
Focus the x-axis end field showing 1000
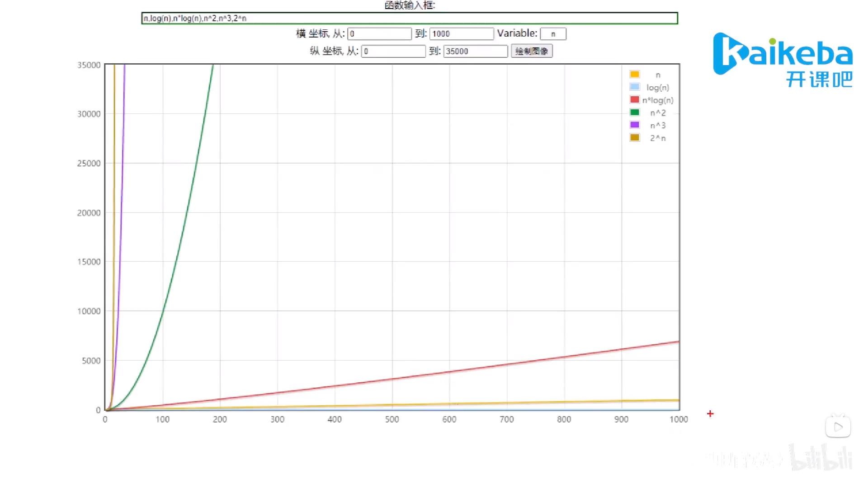coord(461,34)
